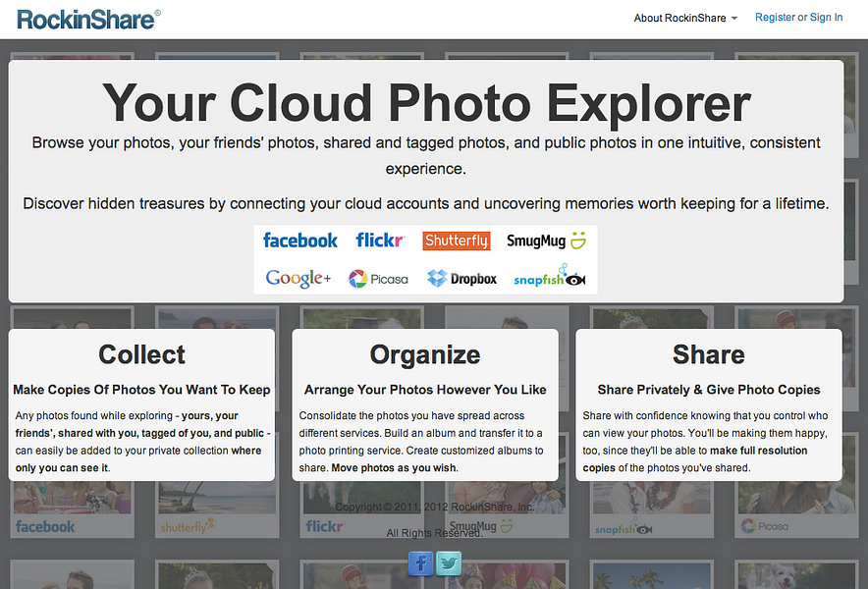Select the text Arrange Your Photos However You Like

425,390
